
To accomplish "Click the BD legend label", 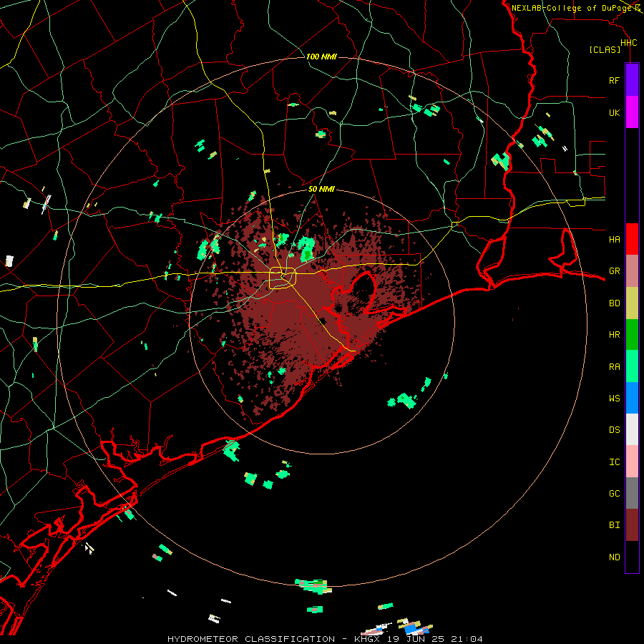I will pos(614,303).
